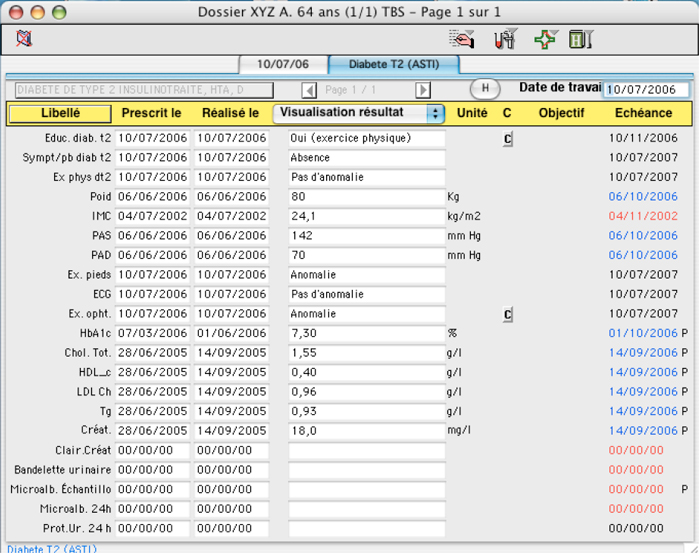Click the Date de travail field
Screen dimensions: 700x554
point(646,90)
